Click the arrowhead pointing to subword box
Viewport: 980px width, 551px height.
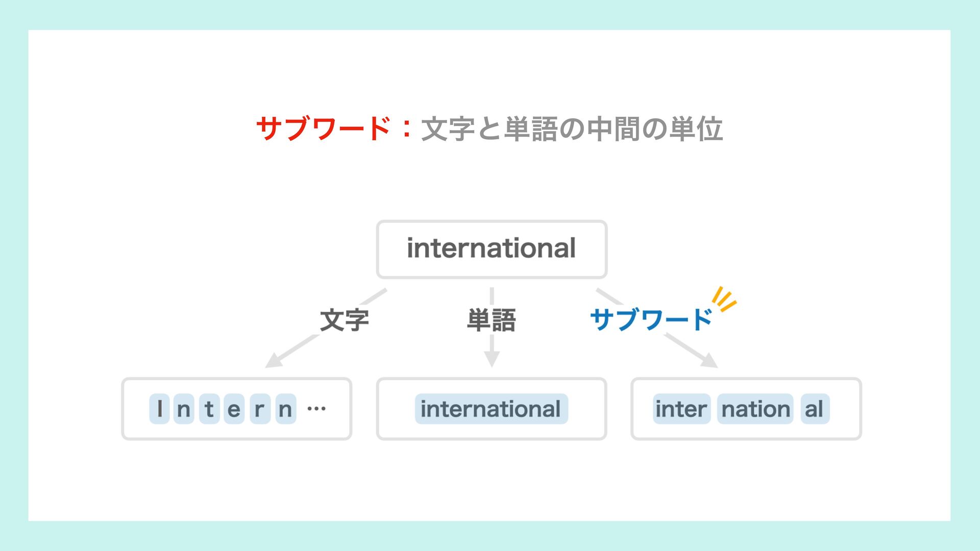(x=708, y=360)
